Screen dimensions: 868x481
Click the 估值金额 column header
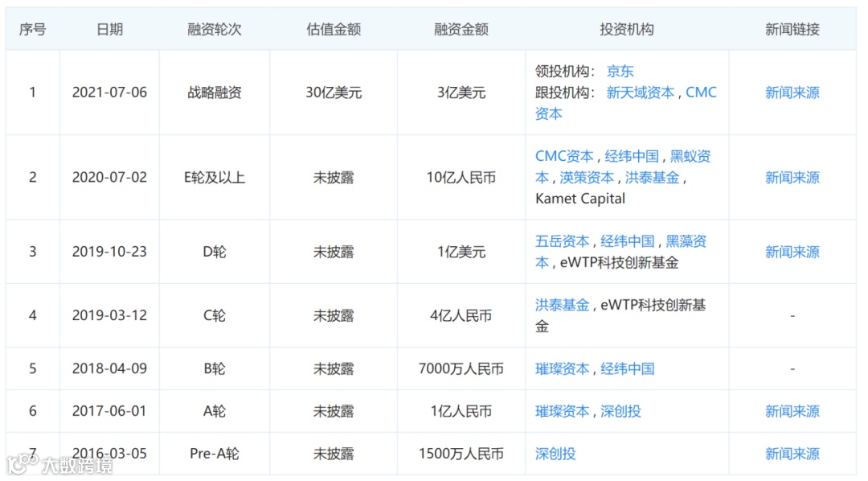pyautogui.click(x=334, y=30)
